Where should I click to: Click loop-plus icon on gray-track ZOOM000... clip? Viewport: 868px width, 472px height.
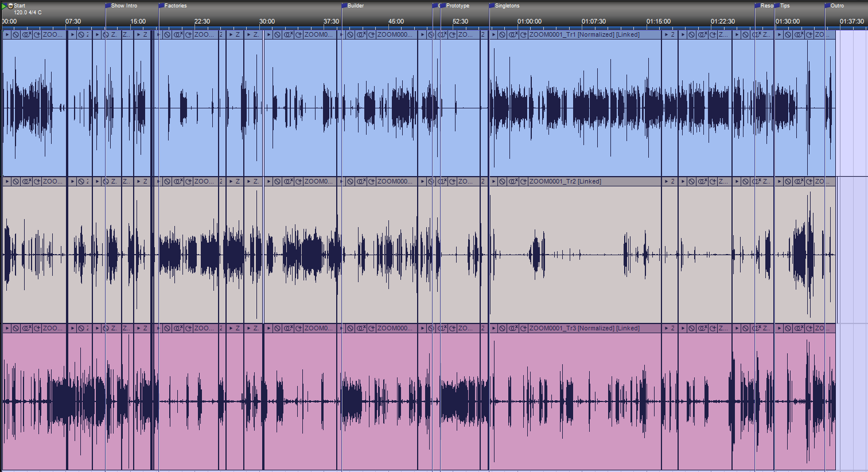coord(371,181)
